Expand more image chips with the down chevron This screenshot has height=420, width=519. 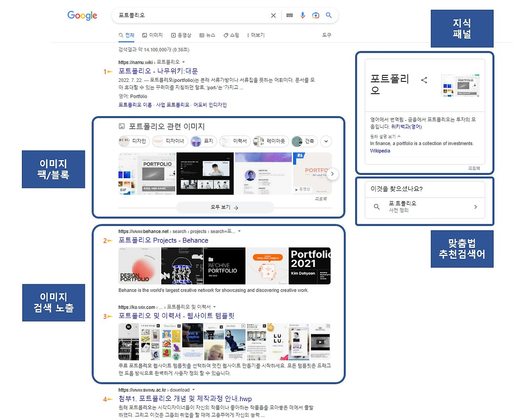326,141
